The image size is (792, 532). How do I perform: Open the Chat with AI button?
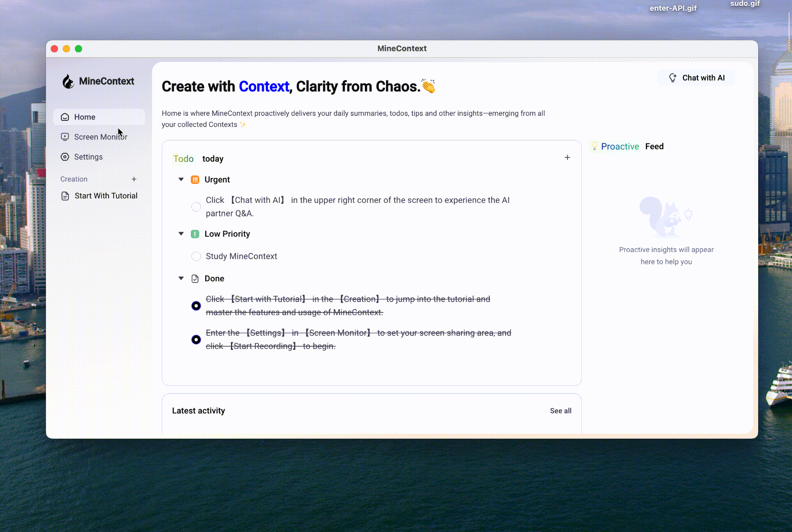click(x=696, y=78)
